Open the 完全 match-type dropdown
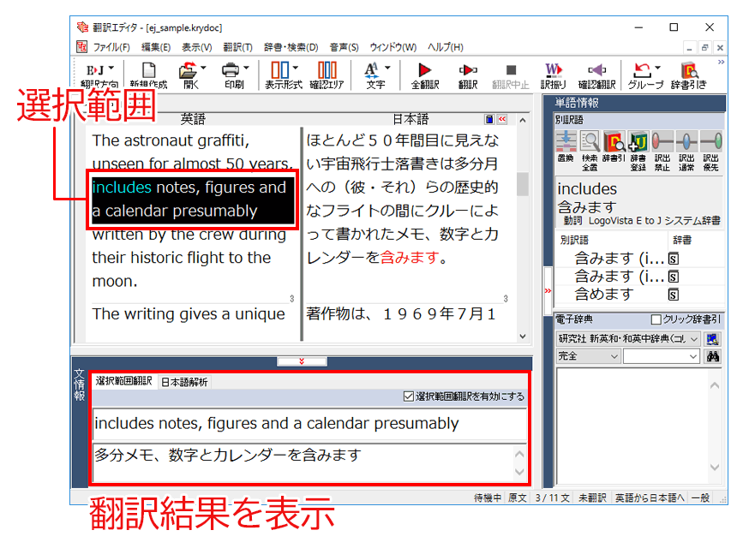 pos(588,356)
